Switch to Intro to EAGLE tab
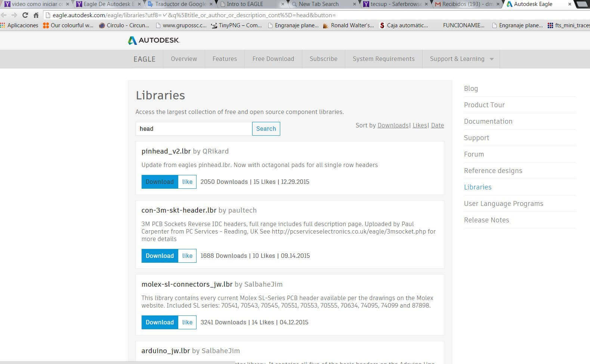Viewport: 590px width, 364px height. pos(251,4)
